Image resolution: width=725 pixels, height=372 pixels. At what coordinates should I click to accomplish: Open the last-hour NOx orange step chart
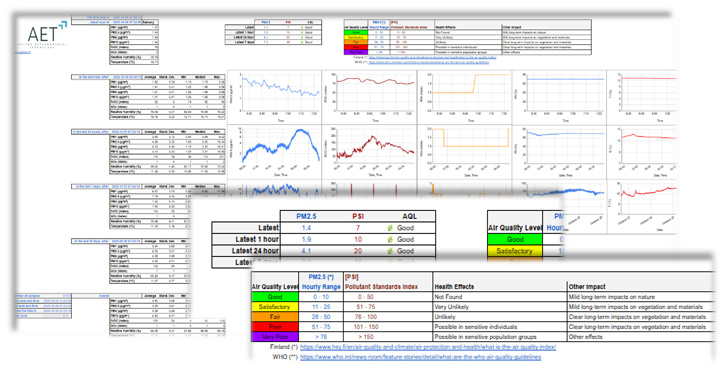464,98
